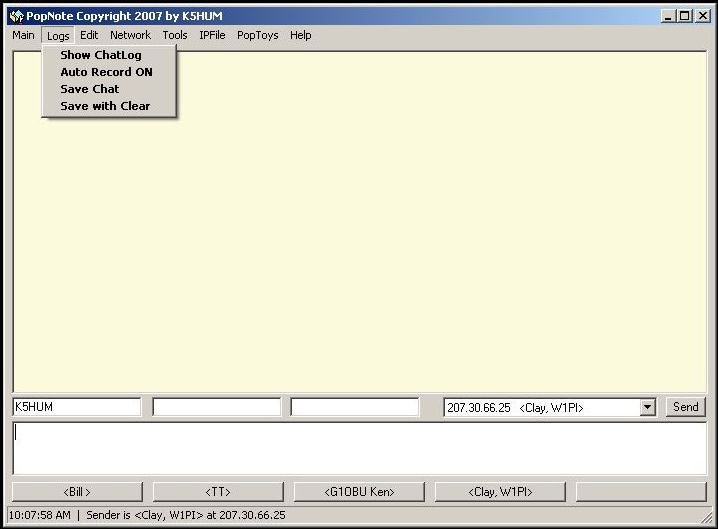
Task: Close the PopNote window
Action: click(x=703, y=16)
